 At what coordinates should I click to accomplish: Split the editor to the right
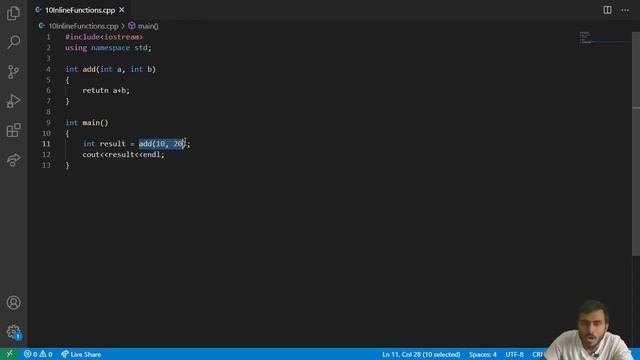[x=607, y=10]
